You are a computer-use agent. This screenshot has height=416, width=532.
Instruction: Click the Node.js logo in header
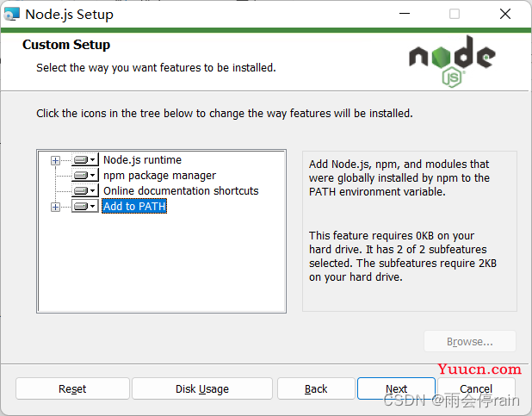(x=452, y=61)
